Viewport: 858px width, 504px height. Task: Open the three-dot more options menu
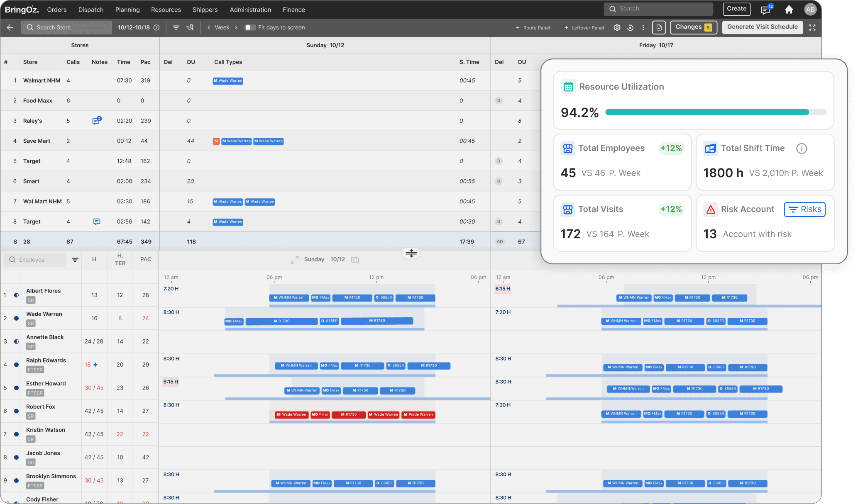tap(643, 27)
